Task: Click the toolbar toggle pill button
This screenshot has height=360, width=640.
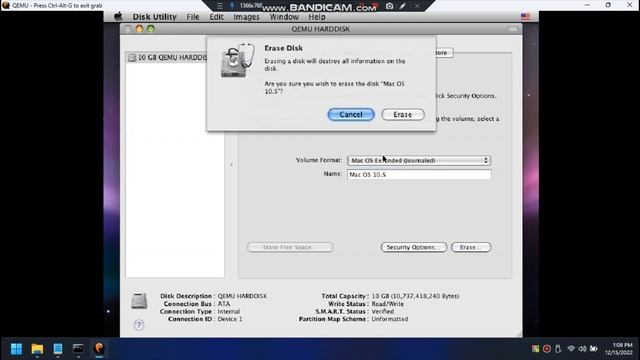Action: (513, 29)
